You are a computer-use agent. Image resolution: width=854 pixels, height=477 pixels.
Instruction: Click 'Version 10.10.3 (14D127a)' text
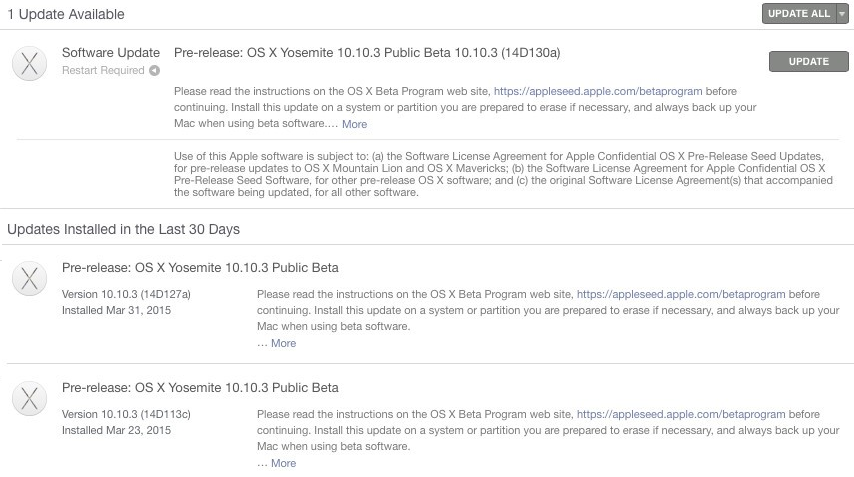(126, 295)
